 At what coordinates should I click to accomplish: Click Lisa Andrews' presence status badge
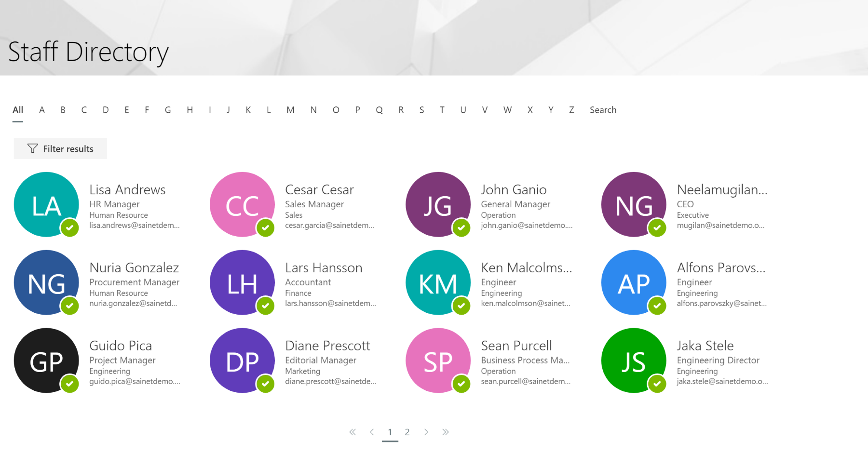69,228
